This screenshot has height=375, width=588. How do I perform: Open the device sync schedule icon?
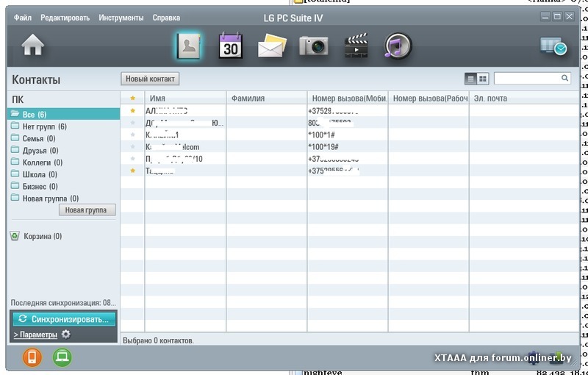tap(553, 46)
